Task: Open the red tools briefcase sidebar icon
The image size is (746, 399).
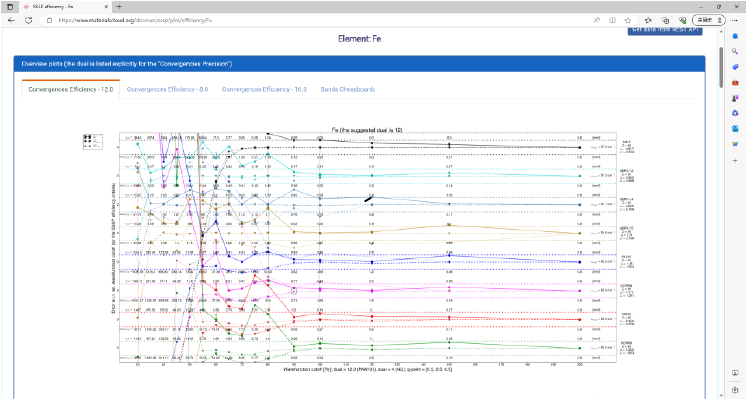Action: (x=735, y=83)
